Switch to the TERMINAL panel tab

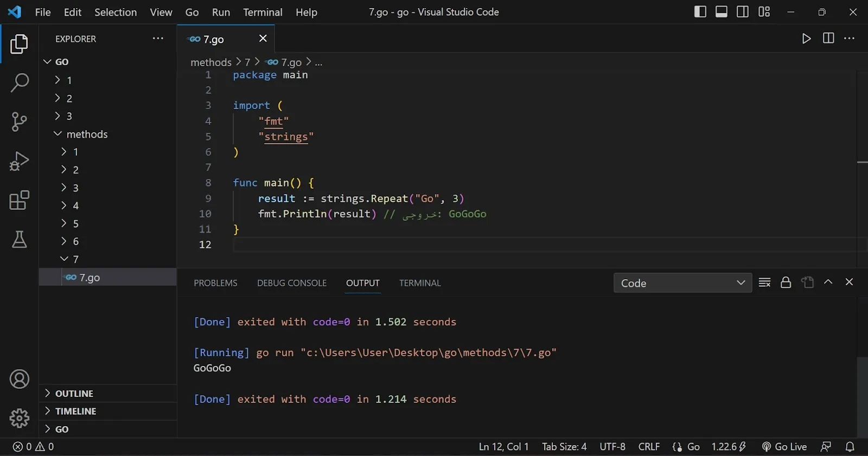click(420, 283)
